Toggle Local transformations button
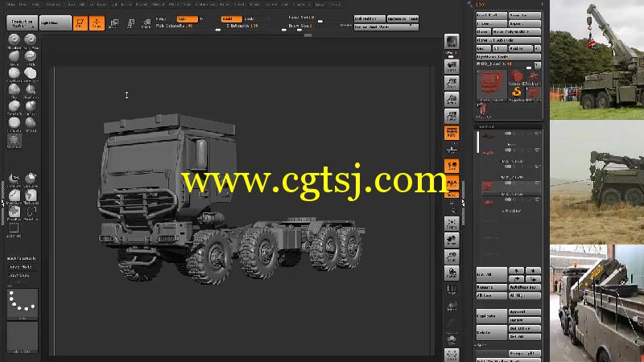Screen dimensions: 644x362 [452, 166]
